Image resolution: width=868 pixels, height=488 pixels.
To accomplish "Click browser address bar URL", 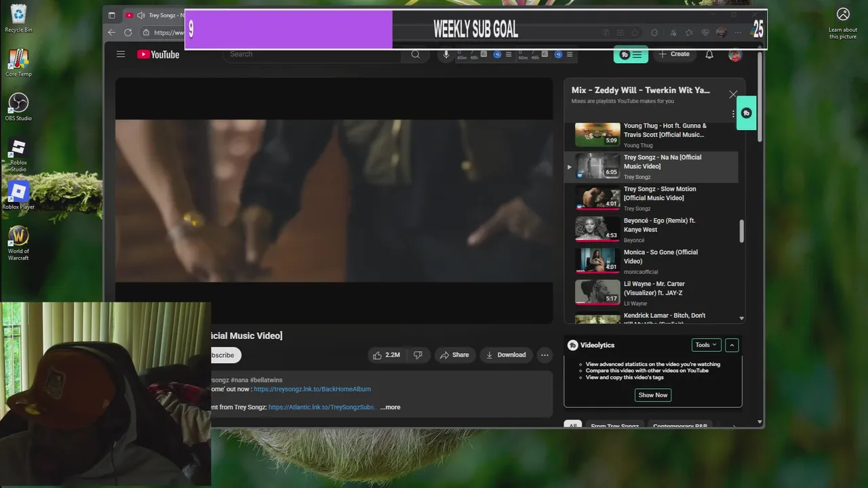I will tap(168, 32).
